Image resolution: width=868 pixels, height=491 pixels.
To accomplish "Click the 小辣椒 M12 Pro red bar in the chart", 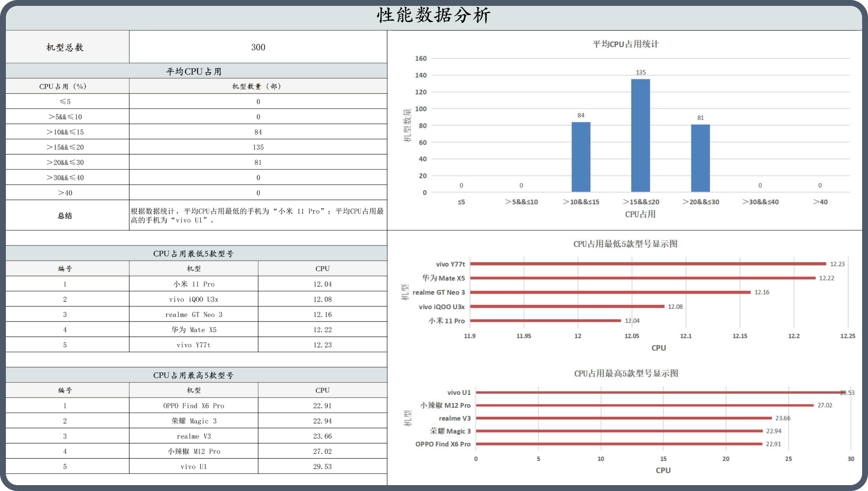I will click(644, 405).
